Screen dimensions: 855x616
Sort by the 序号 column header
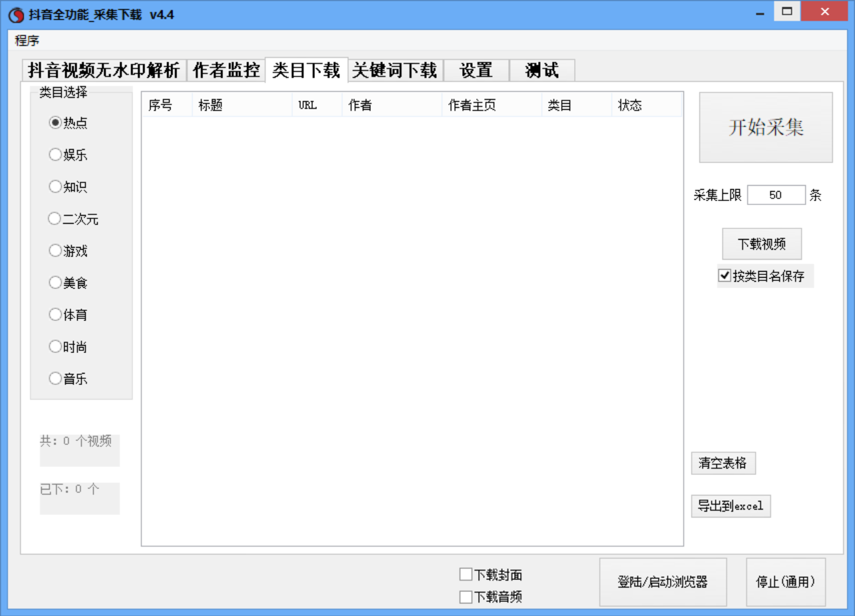[x=167, y=105]
